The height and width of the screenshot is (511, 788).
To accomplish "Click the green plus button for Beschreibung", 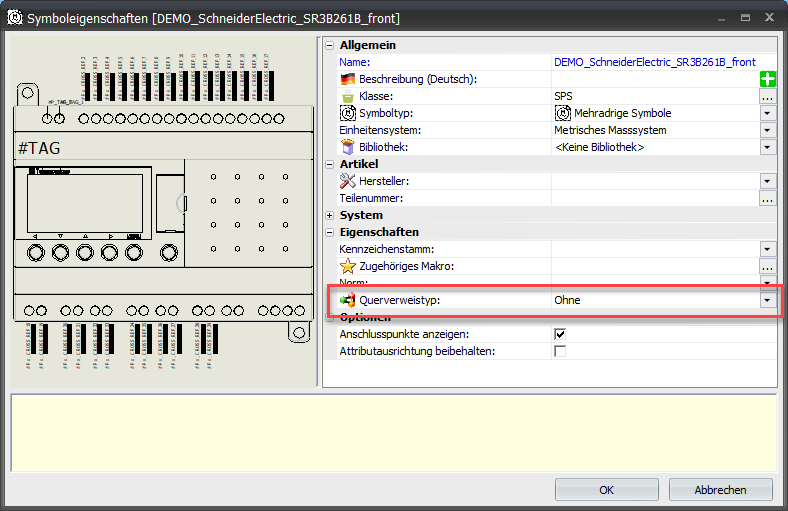I will pos(768,79).
